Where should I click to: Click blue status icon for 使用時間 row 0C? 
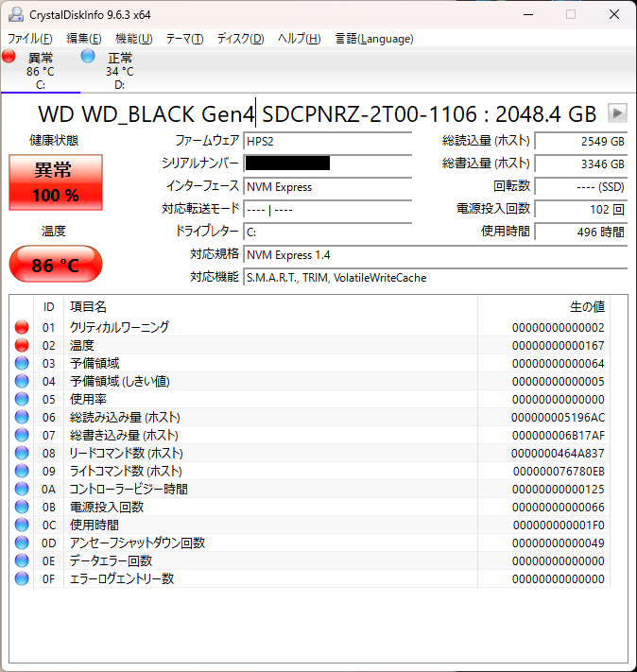22,525
